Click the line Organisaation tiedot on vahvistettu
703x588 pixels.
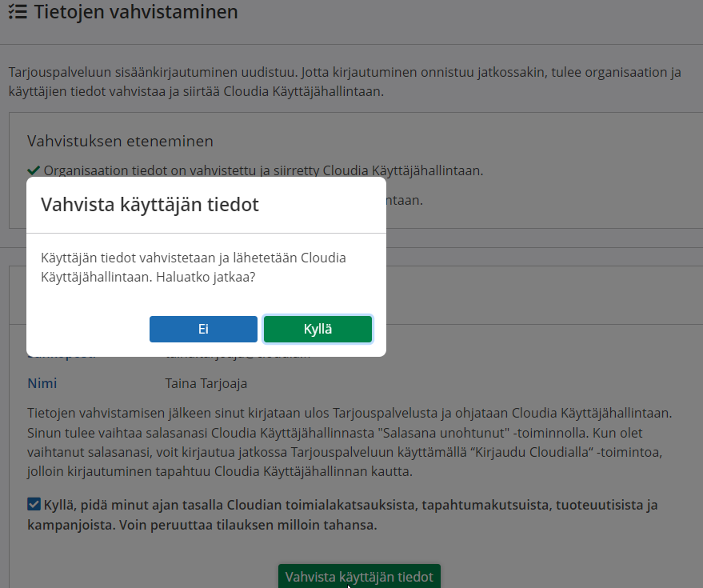click(x=263, y=170)
